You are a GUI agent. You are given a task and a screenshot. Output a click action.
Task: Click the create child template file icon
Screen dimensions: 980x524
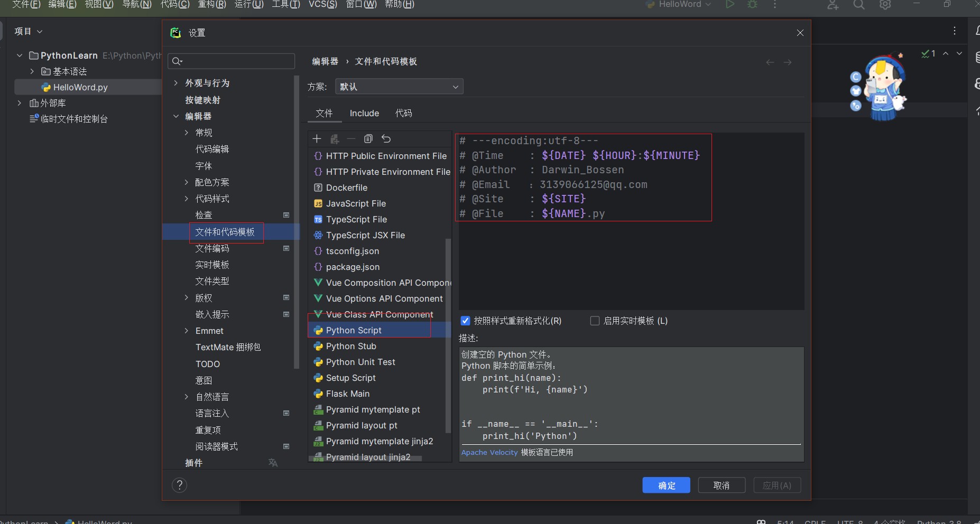[334, 139]
